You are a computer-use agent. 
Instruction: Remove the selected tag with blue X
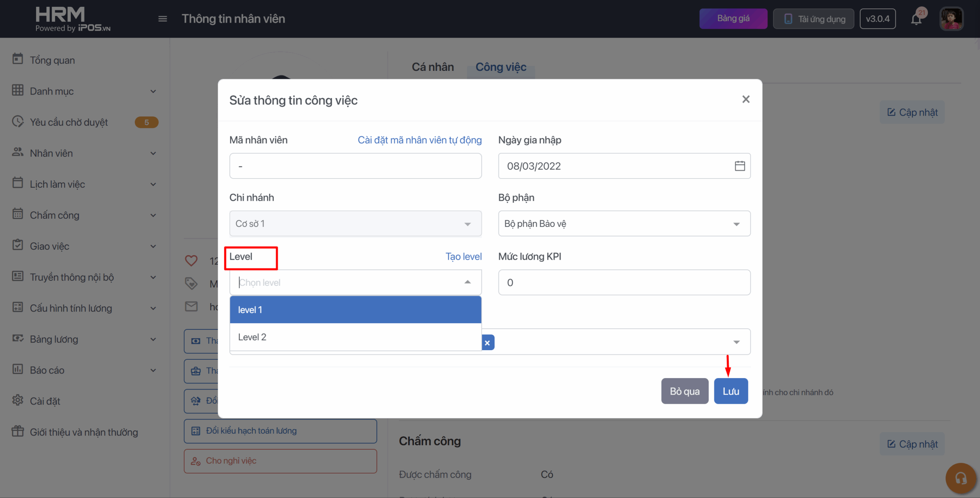click(x=487, y=343)
